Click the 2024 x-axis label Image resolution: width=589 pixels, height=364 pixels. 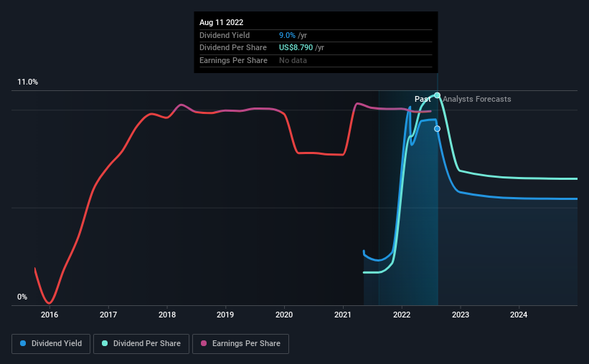point(519,315)
